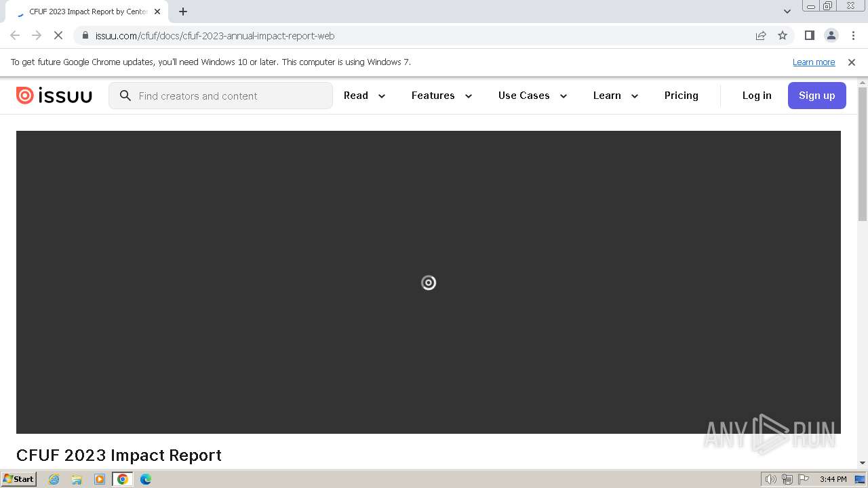Click the network tray icon
This screenshot has width=868, height=488.
(x=787, y=479)
